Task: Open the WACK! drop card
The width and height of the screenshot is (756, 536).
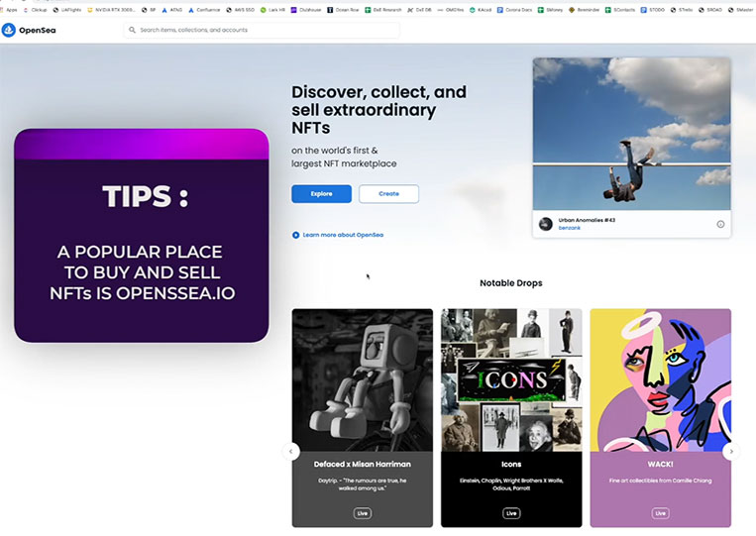Action: coord(661,418)
